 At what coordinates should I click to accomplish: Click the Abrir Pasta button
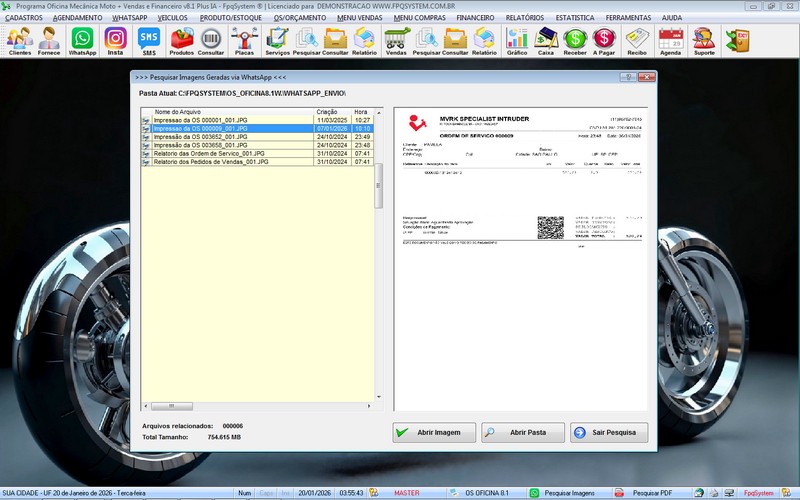(x=523, y=432)
